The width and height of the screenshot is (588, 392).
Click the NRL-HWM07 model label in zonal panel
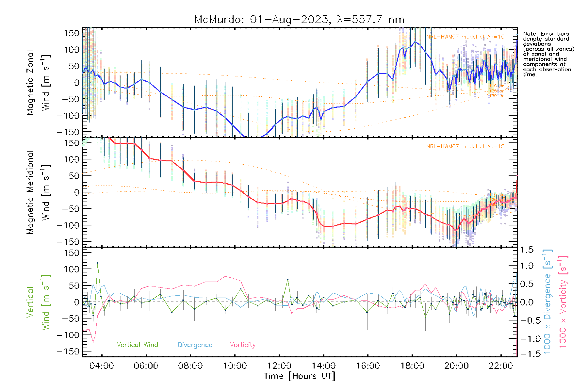tap(465, 37)
